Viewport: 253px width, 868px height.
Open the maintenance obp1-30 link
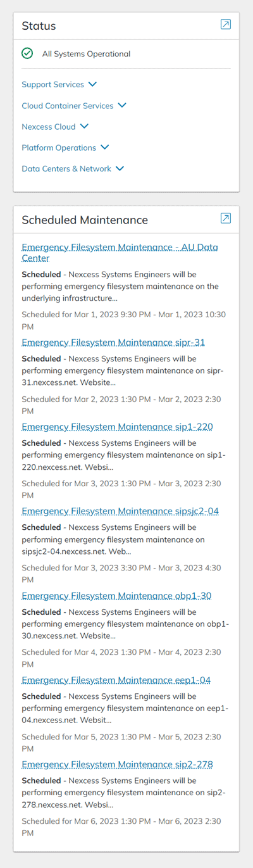pos(116,596)
